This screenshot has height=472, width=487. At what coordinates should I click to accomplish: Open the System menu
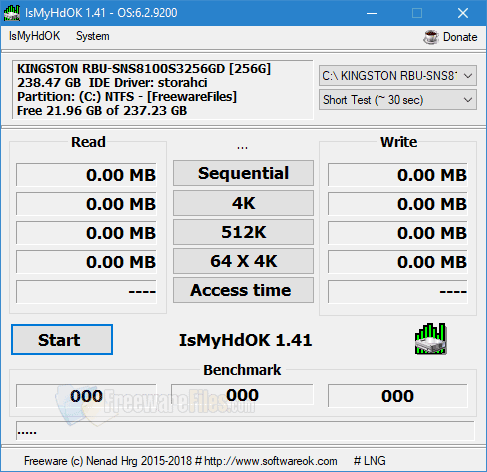[x=93, y=36]
